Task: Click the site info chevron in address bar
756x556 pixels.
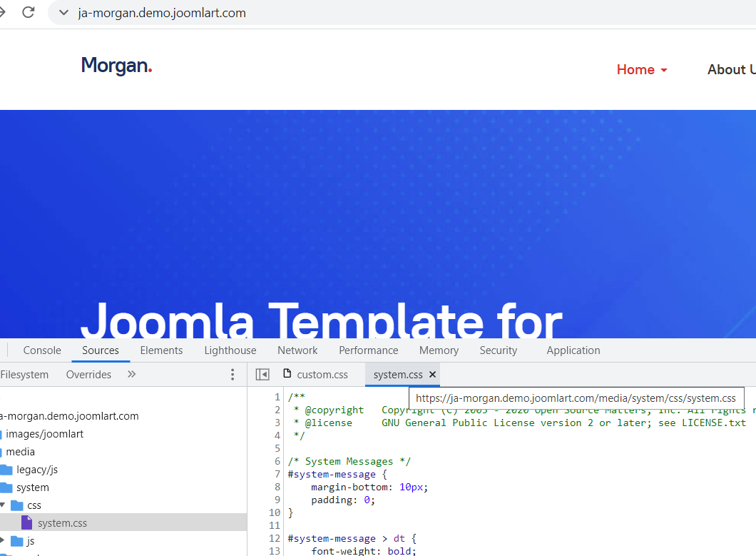Action: click(64, 13)
